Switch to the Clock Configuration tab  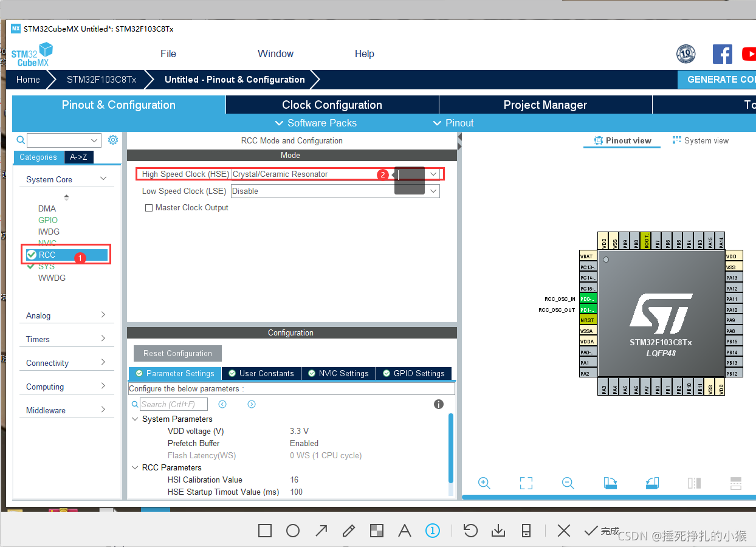[x=332, y=105]
